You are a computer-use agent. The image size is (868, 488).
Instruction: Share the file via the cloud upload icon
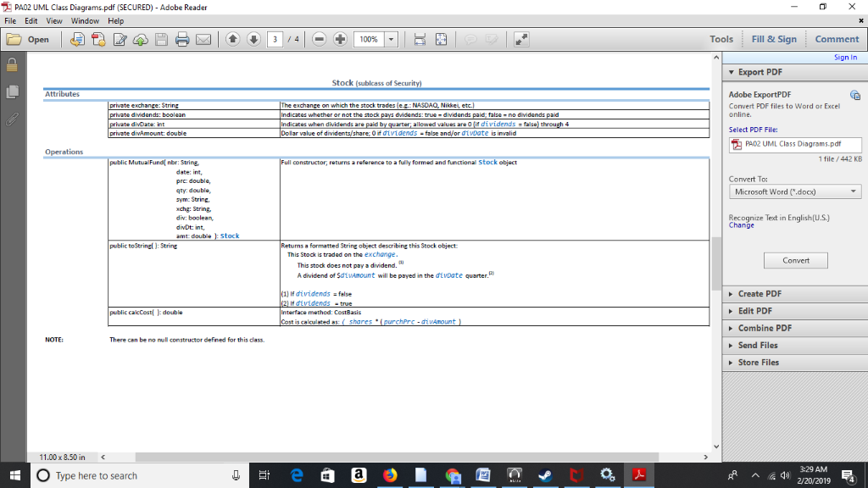point(140,39)
